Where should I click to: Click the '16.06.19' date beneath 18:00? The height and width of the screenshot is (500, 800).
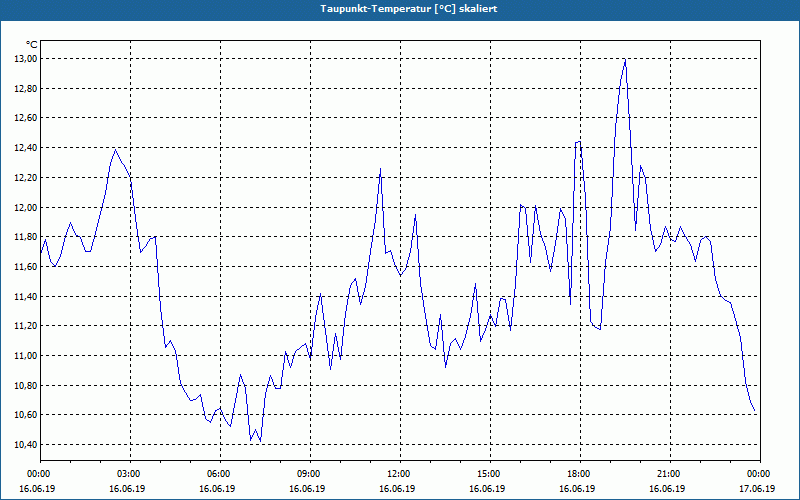pos(577,488)
